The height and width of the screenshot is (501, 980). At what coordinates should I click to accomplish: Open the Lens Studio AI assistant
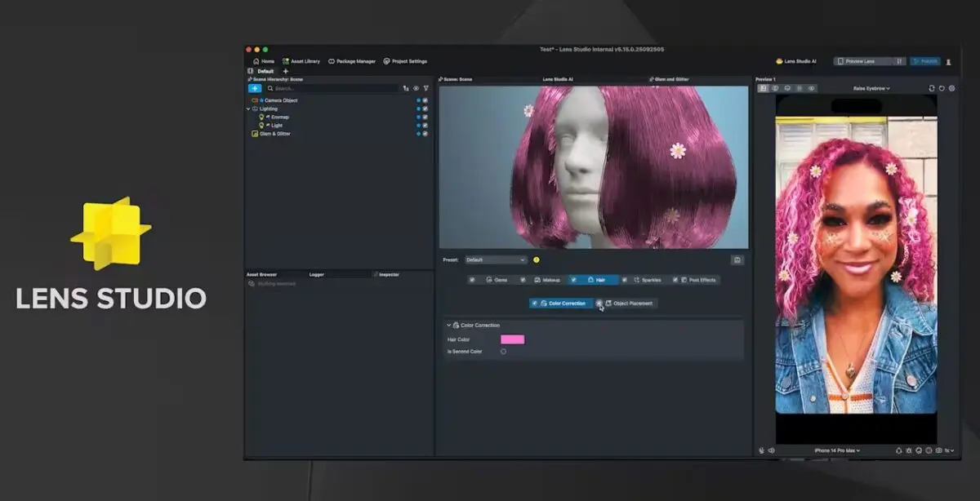coord(795,61)
